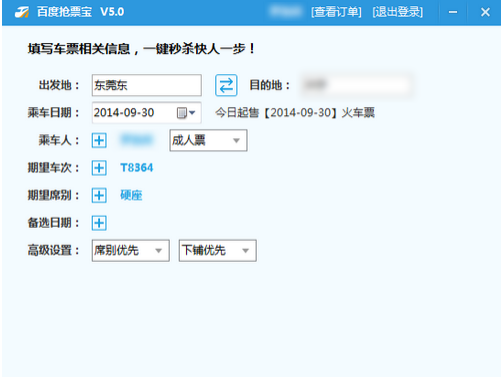Open the 下铺优先 berth dropdown
501x381 pixels.
point(218,250)
